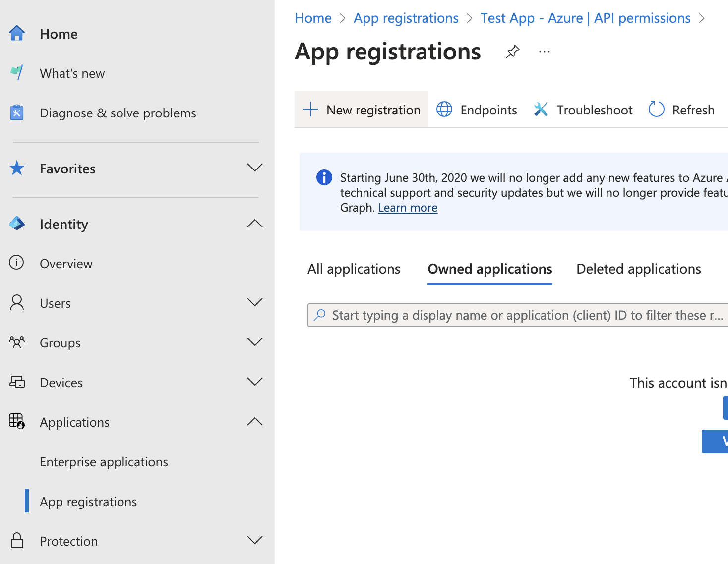The image size is (728, 564).
Task: Switch to the All applications tab
Action: coord(354,269)
